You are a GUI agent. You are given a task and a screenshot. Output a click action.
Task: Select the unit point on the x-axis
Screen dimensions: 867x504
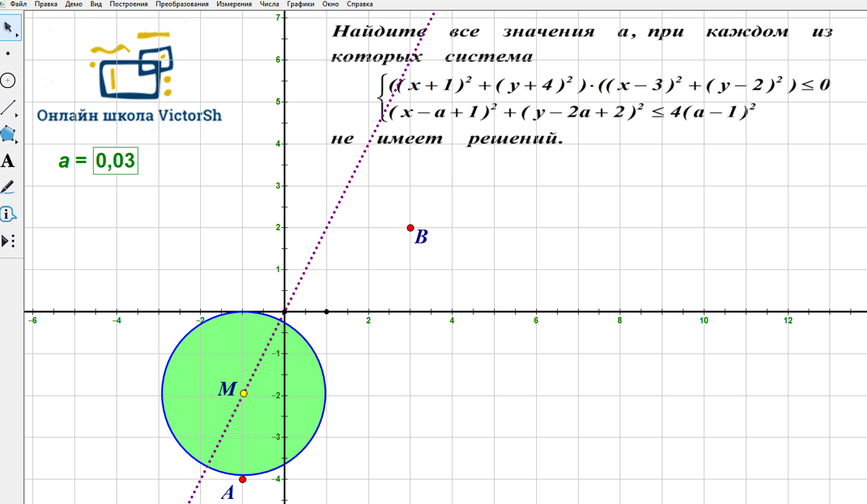tap(327, 312)
